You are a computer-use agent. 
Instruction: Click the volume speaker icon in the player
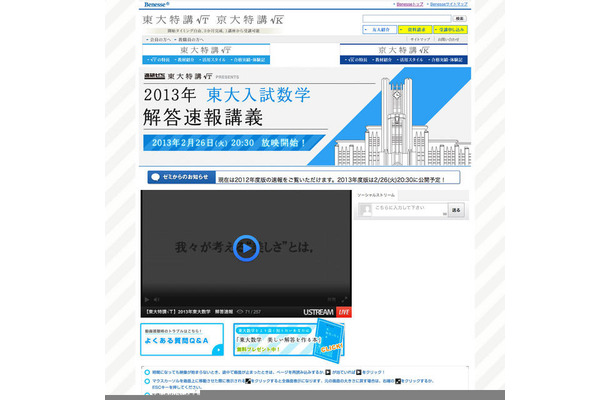156,300
